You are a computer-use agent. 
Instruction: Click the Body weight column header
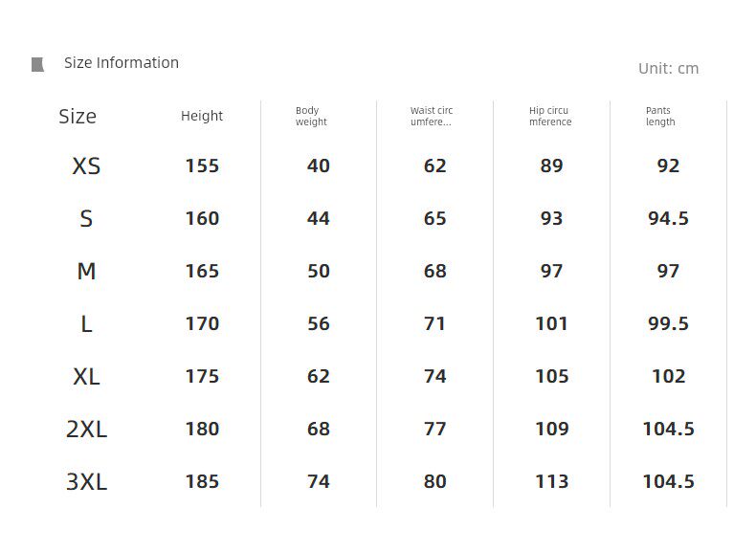pos(310,117)
